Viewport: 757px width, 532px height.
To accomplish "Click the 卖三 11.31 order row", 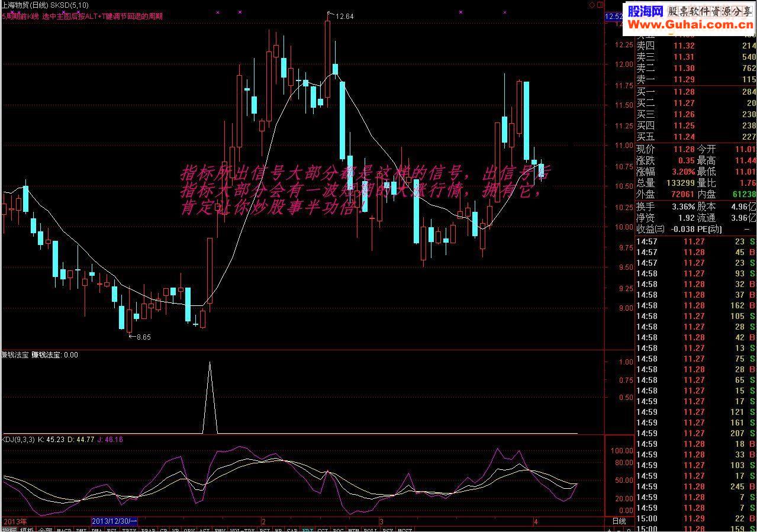I will coord(696,57).
